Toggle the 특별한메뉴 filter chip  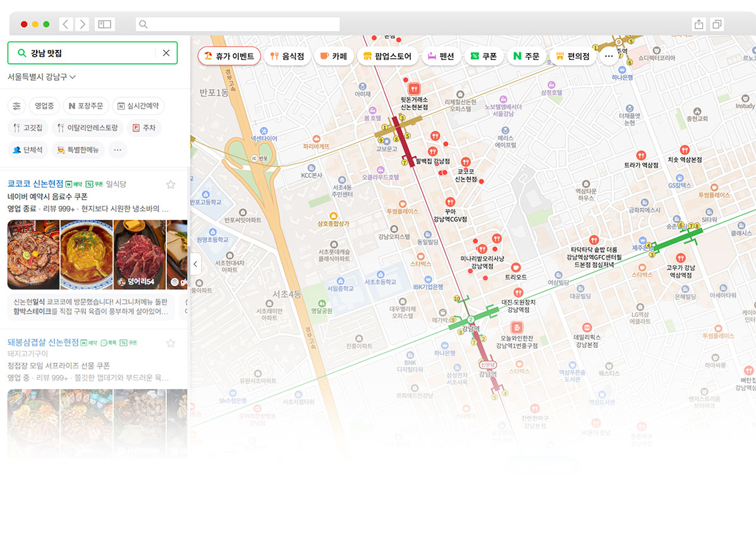pyautogui.click(x=78, y=150)
